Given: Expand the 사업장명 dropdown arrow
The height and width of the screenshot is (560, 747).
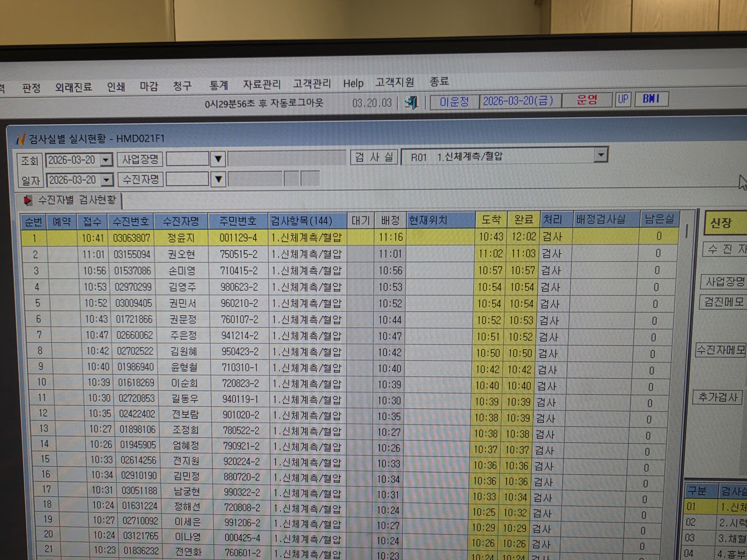Looking at the screenshot, I should [x=218, y=159].
